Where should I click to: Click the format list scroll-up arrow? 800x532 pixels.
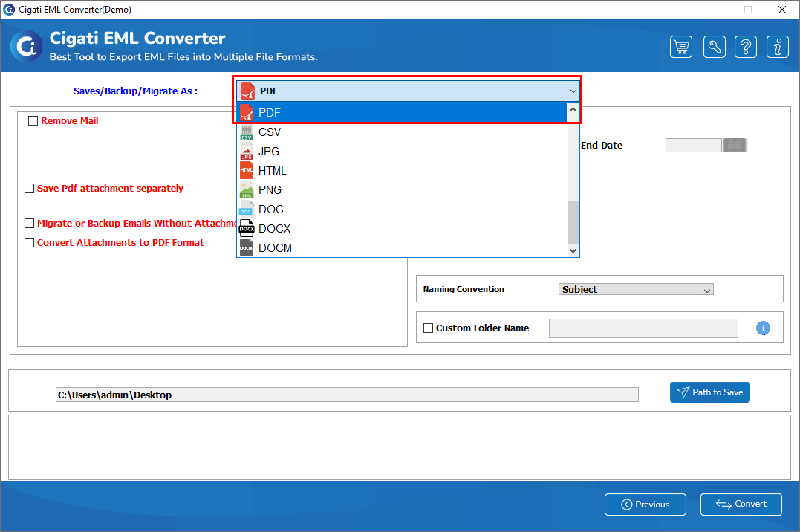[x=573, y=109]
